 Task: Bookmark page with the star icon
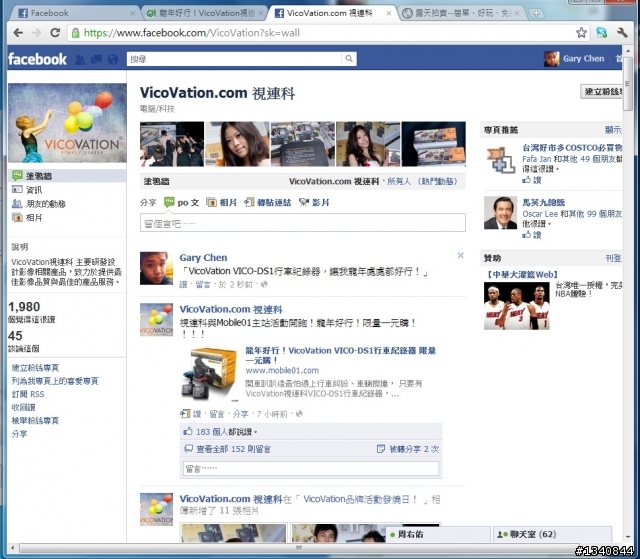[582, 33]
